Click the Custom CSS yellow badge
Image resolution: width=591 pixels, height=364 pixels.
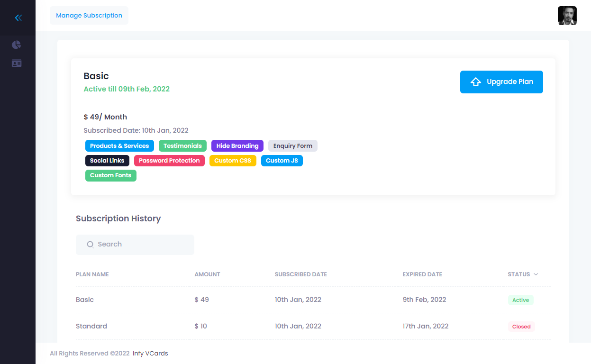tap(232, 161)
